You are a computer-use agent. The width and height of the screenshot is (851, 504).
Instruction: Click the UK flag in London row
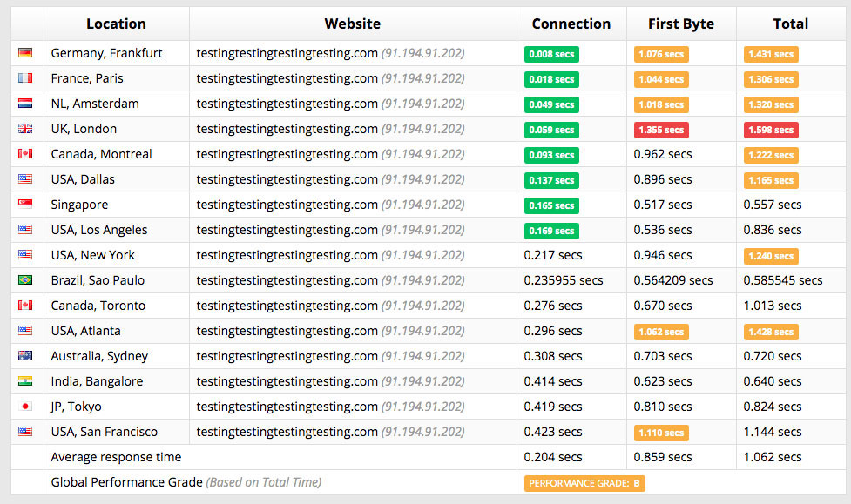pos(25,129)
